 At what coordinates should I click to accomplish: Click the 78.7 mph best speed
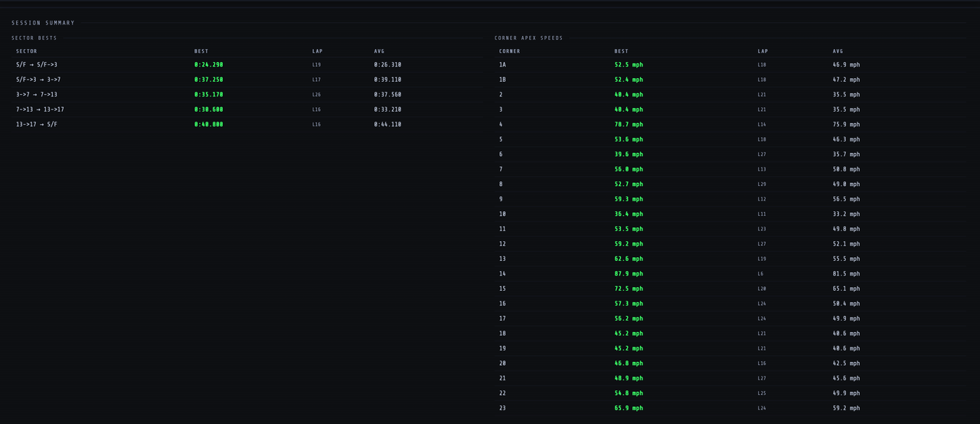tap(629, 125)
